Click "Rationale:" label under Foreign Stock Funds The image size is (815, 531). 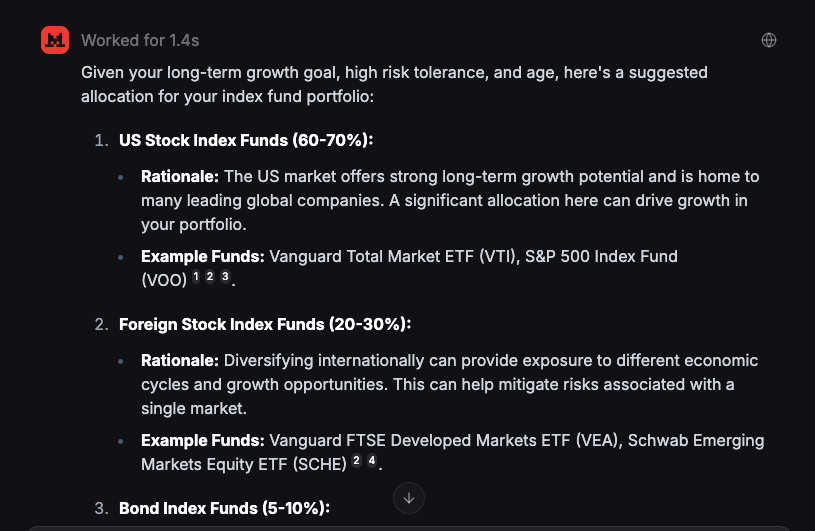click(x=180, y=360)
